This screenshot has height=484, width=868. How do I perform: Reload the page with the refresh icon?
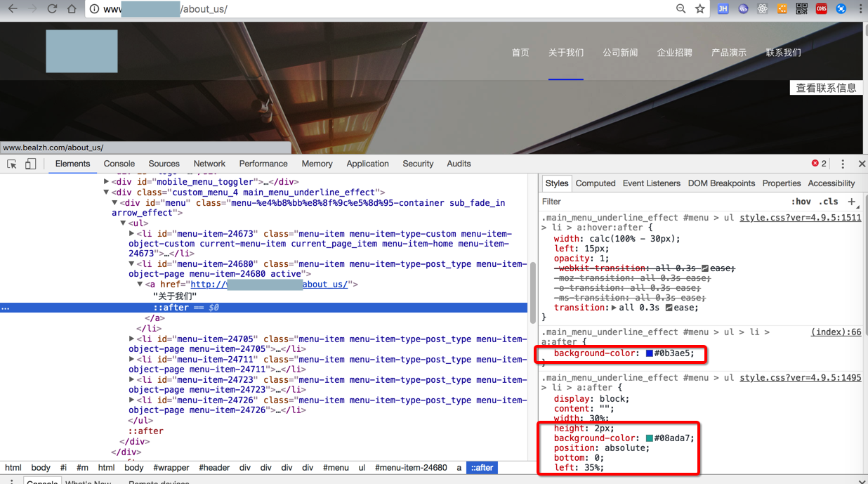tap(52, 9)
